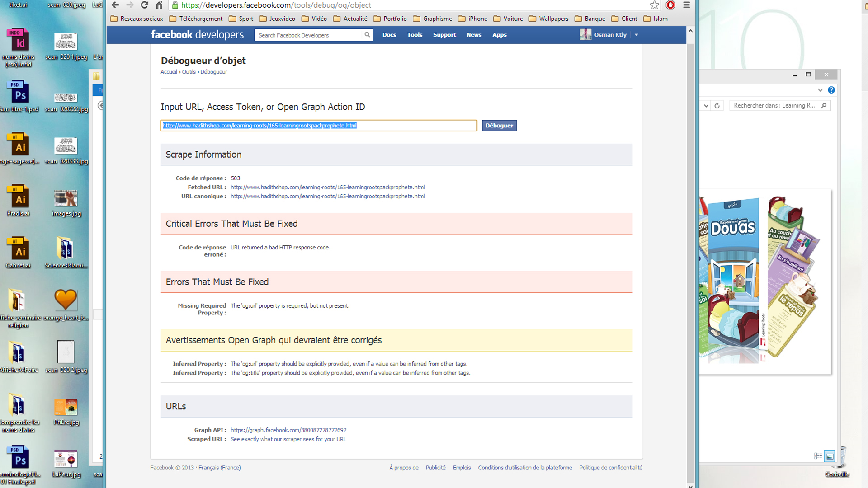Switch Explorer to large icons view
The image size is (868, 488).
830,456
